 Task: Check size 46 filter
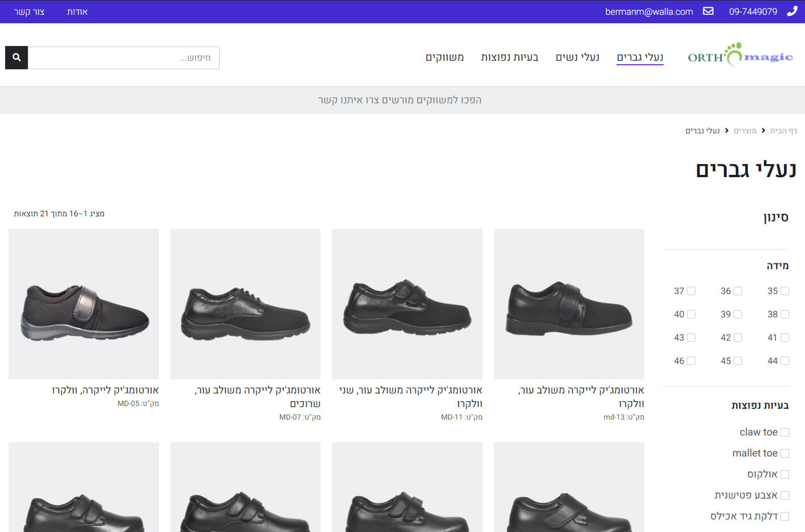(x=691, y=361)
